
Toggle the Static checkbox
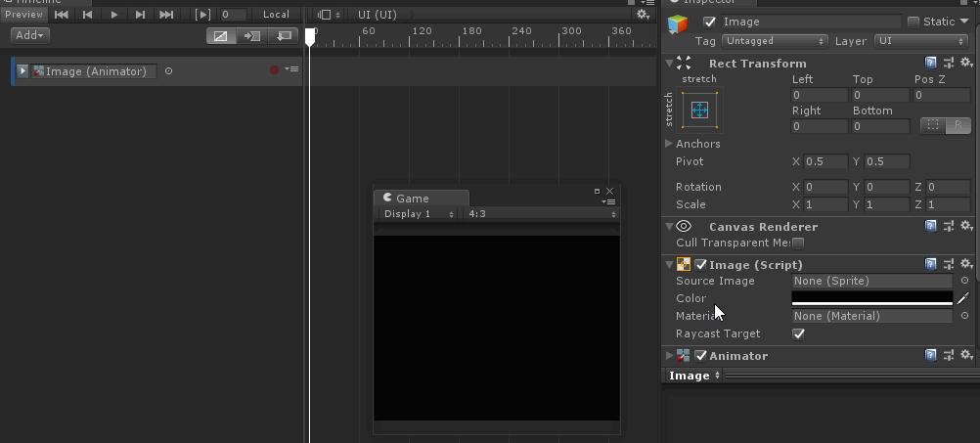point(913,22)
